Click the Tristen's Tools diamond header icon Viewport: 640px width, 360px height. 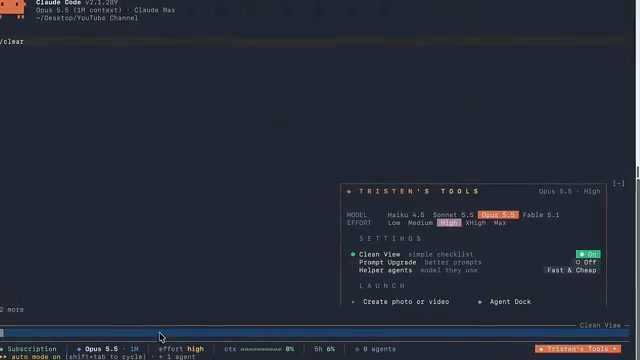[x=349, y=191]
